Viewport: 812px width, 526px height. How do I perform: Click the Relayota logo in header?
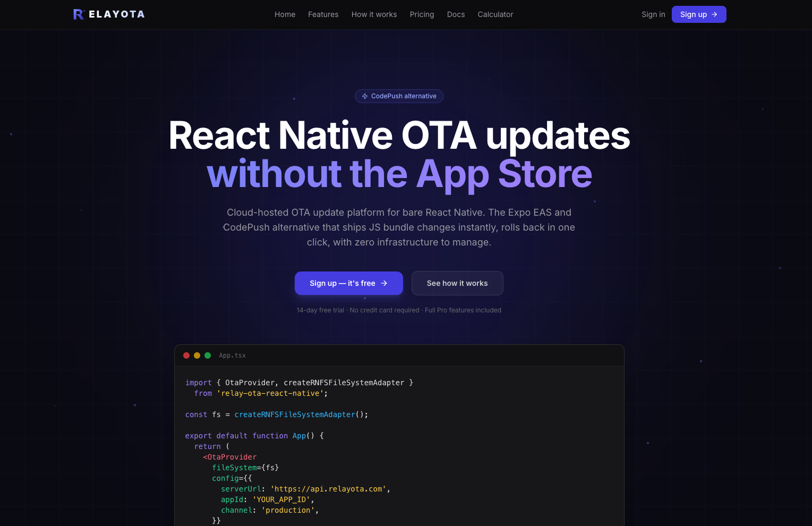click(109, 14)
